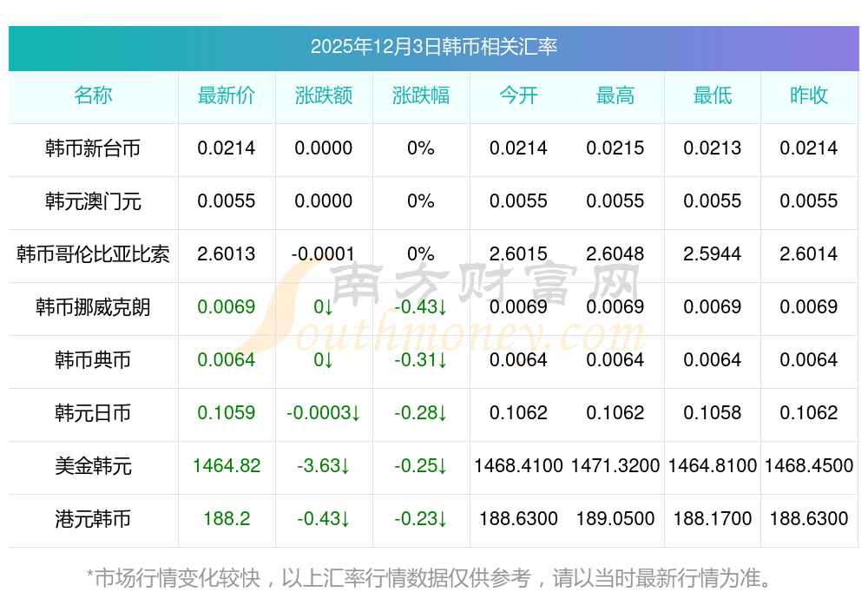
Task: Open the 韩币新台币 row name
Action: point(93,148)
